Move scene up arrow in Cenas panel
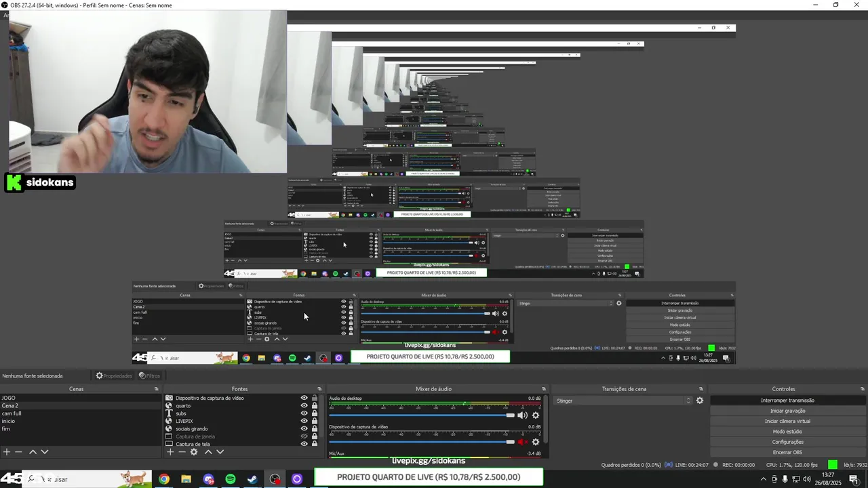The width and height of the screenshot is (868, 488). (x=33, y=452)
